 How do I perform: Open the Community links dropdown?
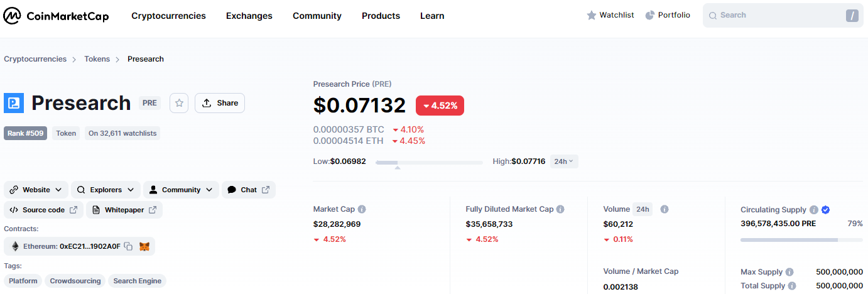point(181,190)
